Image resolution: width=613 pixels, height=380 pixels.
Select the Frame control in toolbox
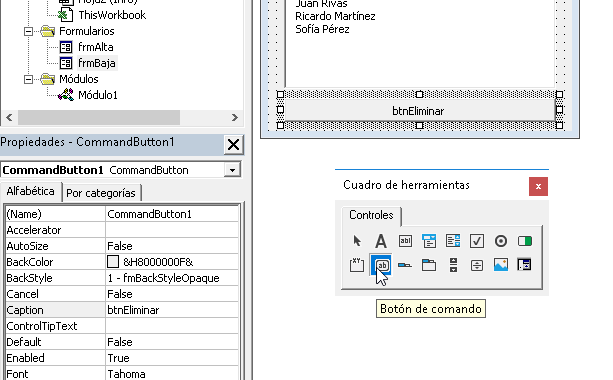coord(357,265)
